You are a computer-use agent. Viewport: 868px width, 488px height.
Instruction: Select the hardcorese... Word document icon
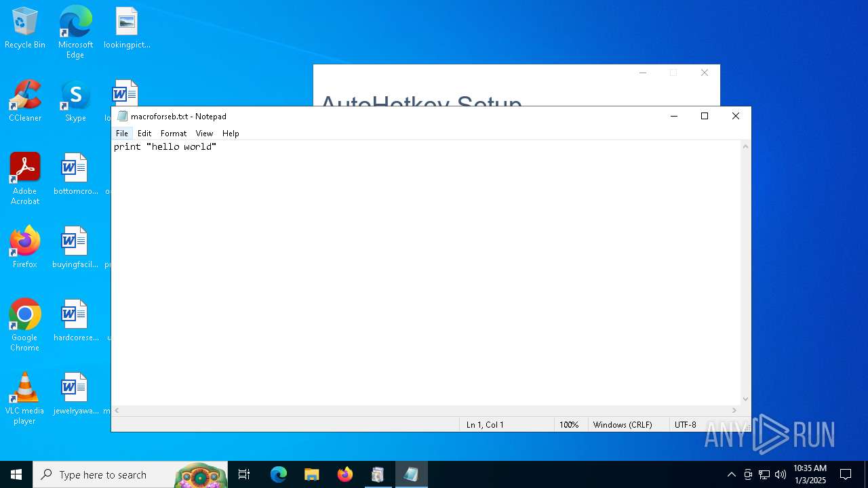coord(75,321)
